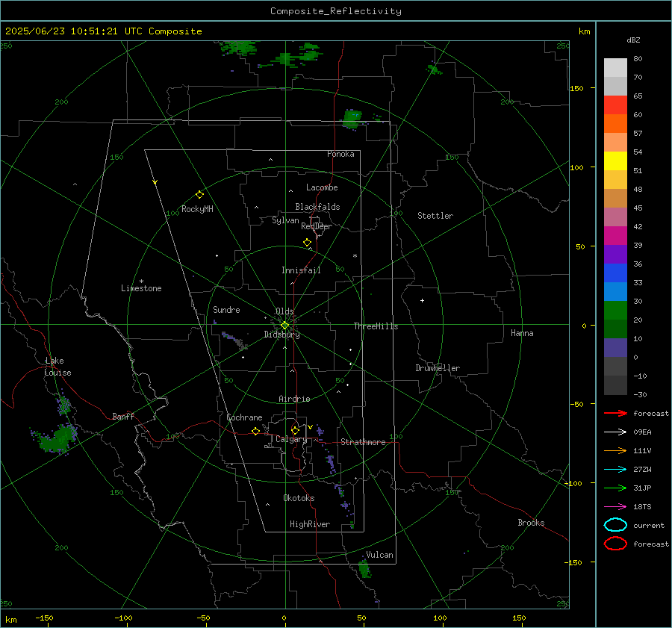This screenshot has width=672, height=628.
Task: Click the yellow diamond at the radar center near Olds
Action: [284, 326]
